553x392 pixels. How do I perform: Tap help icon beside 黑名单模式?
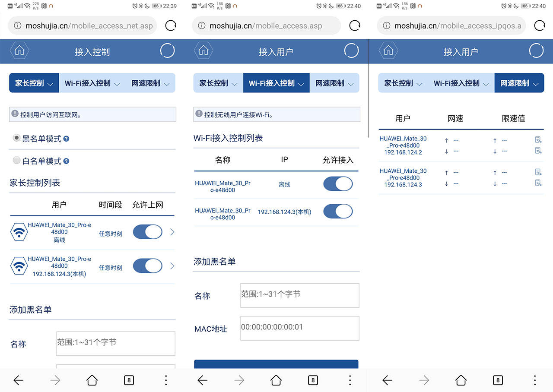[x=66, y=139]
